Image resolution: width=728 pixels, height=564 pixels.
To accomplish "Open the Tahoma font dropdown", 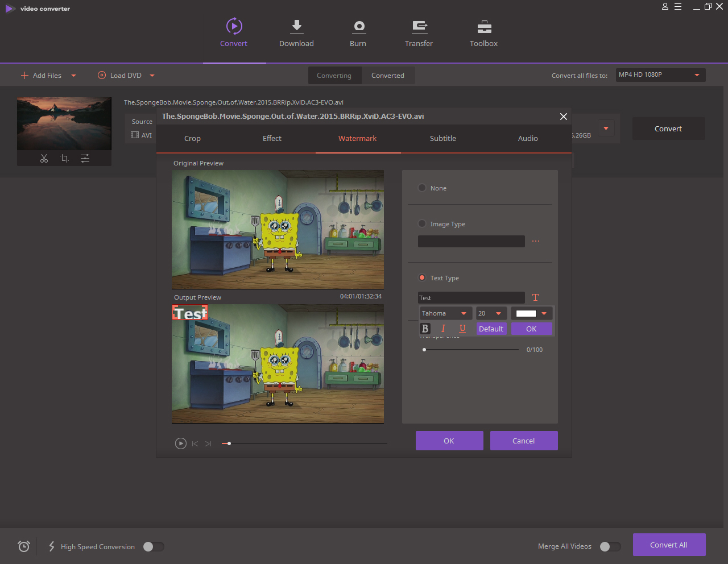I will 446,313.
